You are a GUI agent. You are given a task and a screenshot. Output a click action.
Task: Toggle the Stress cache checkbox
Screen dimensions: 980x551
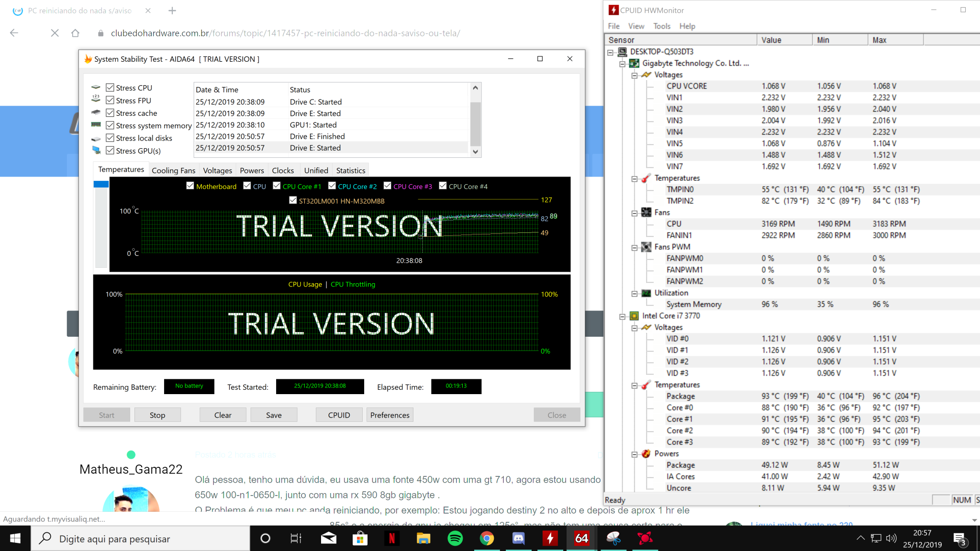[110, 113]
